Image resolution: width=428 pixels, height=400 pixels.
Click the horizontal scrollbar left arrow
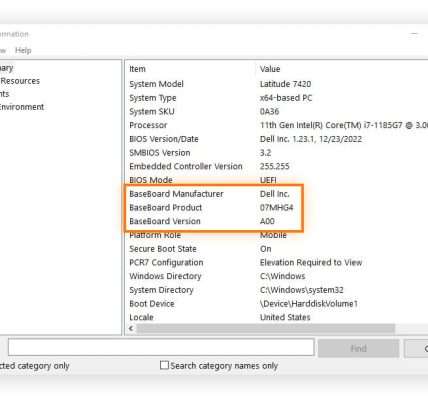(131, 329)
